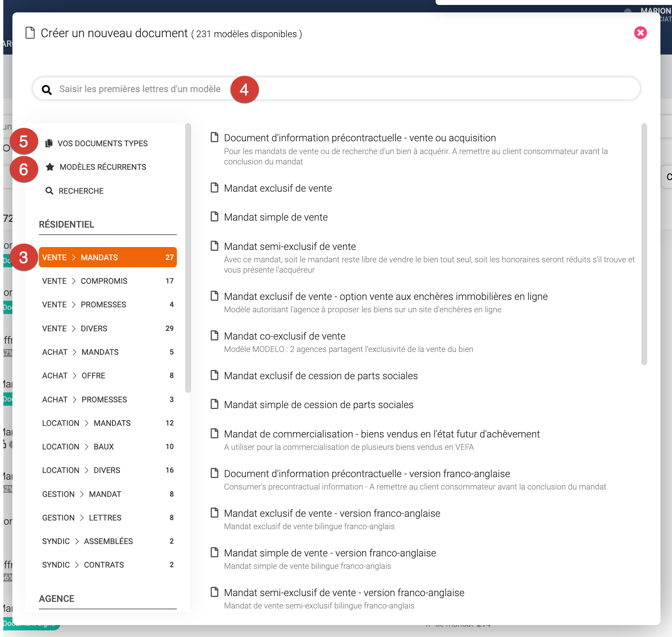The height and width of the screenshot is (637, 672).
Task: Expand the Syndic > Assemblées chevron
Action: point(77,541)
